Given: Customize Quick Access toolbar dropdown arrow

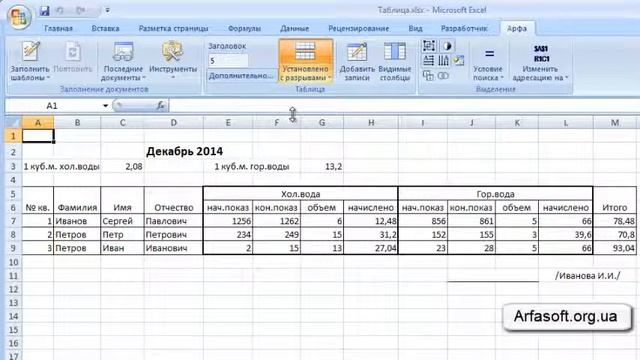Looking at the screenshot, I should [x=107, y=10].
